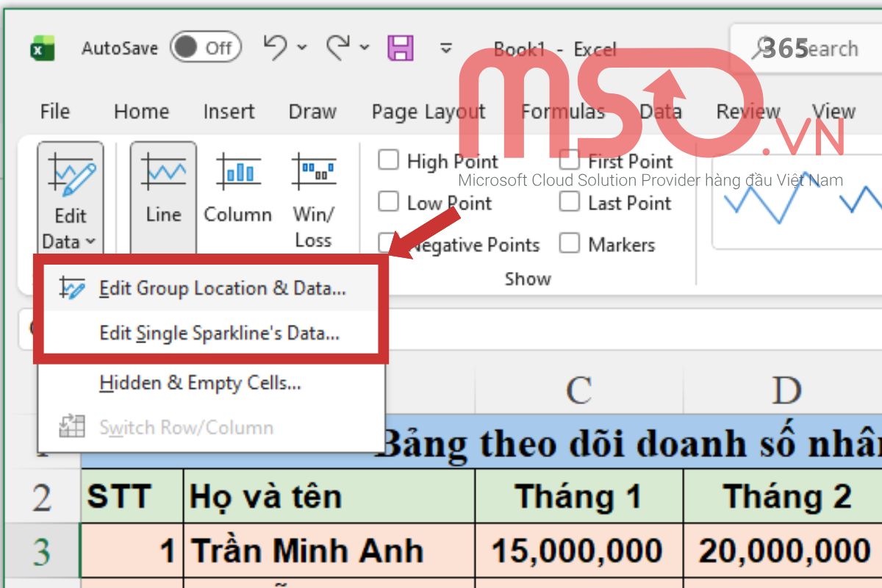882x588 pixels.
Task: Select row 3 header
Action: click(41, 551)
